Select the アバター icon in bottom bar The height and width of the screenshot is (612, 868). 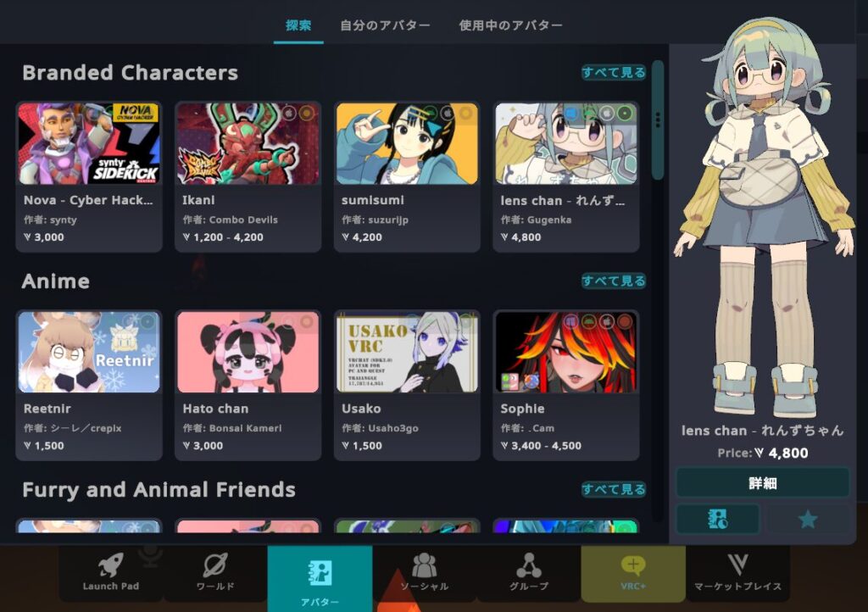(320, 573)
